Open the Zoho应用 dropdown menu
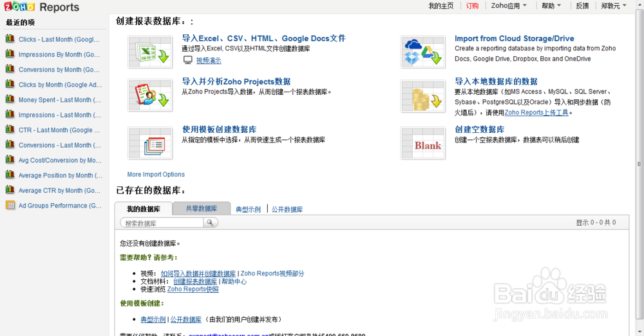Screen dimensions: 644x336 click(509, 6)
